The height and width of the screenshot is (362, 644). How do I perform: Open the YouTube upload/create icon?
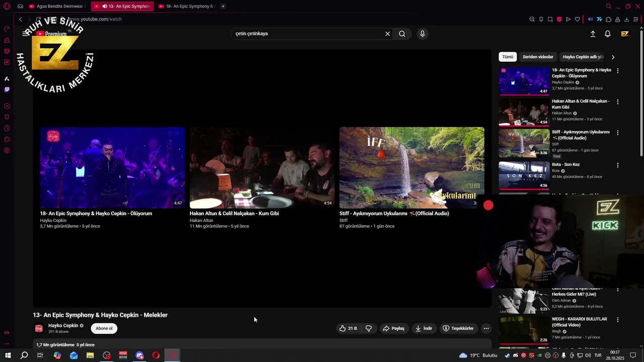(593, 34)
